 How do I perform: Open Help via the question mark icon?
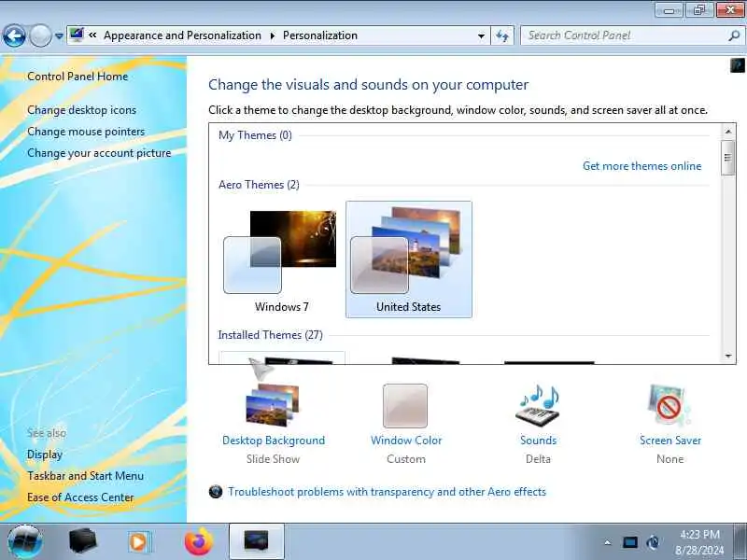point(737,64)
